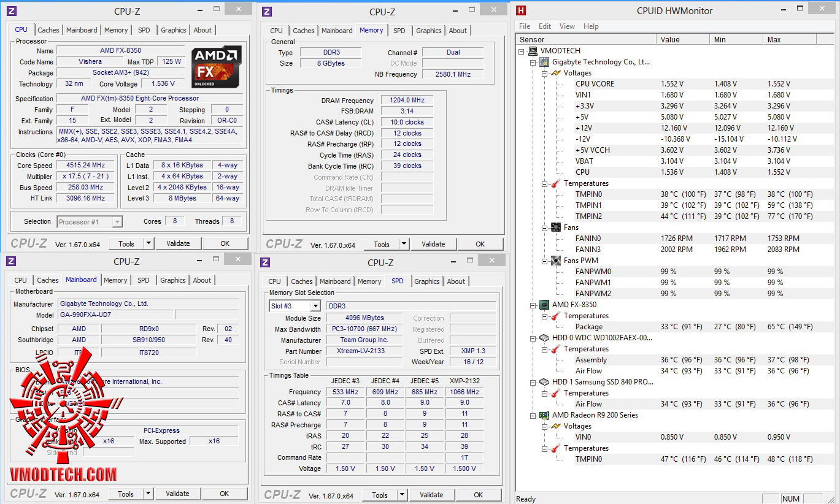Screen dimensions: 840x504
Task: Open the Slot #3 memory slot dropdown
Action: coord(315,306)
